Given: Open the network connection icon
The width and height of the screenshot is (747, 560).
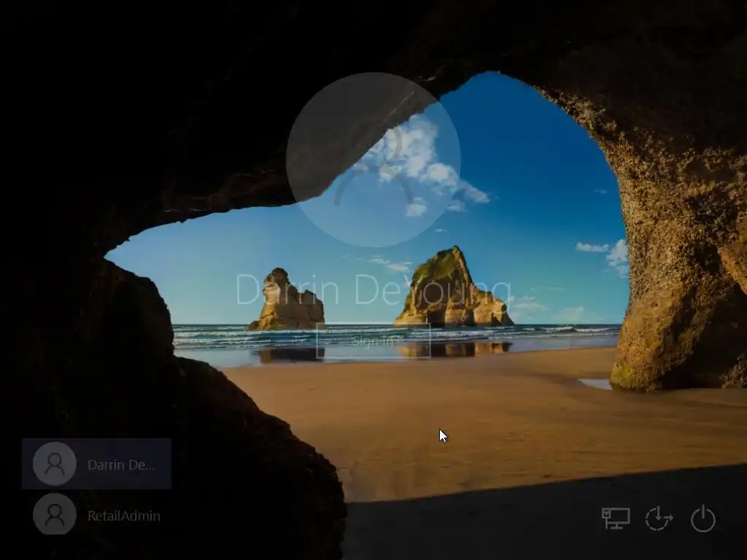Looking at the screenshot, I should 616,518.
